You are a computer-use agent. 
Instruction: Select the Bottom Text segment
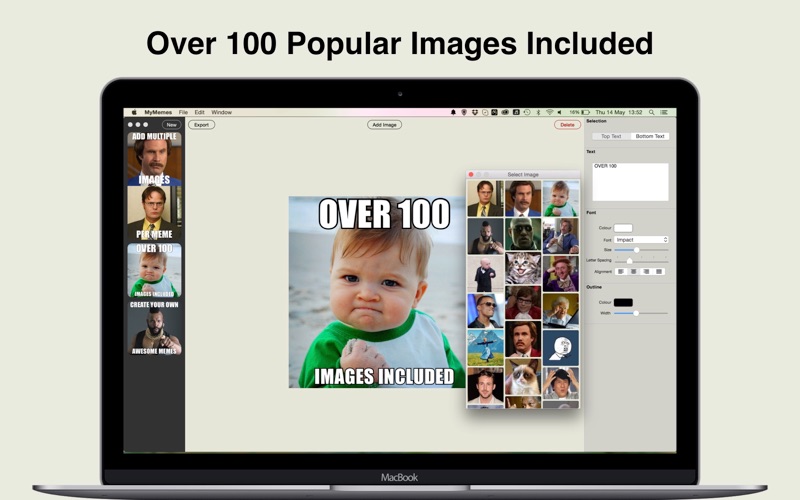click(x=650, y=136)
